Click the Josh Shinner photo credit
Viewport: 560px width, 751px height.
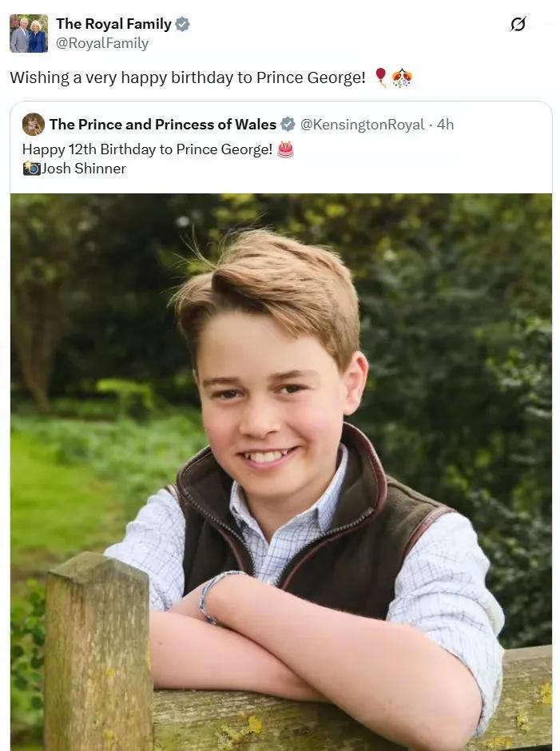click(84, 169)
